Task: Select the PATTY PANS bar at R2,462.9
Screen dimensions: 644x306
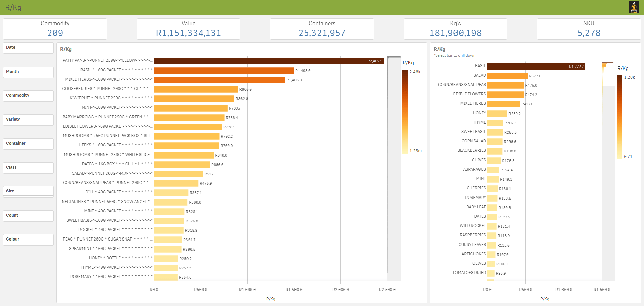Action: [x=268, y=61]
